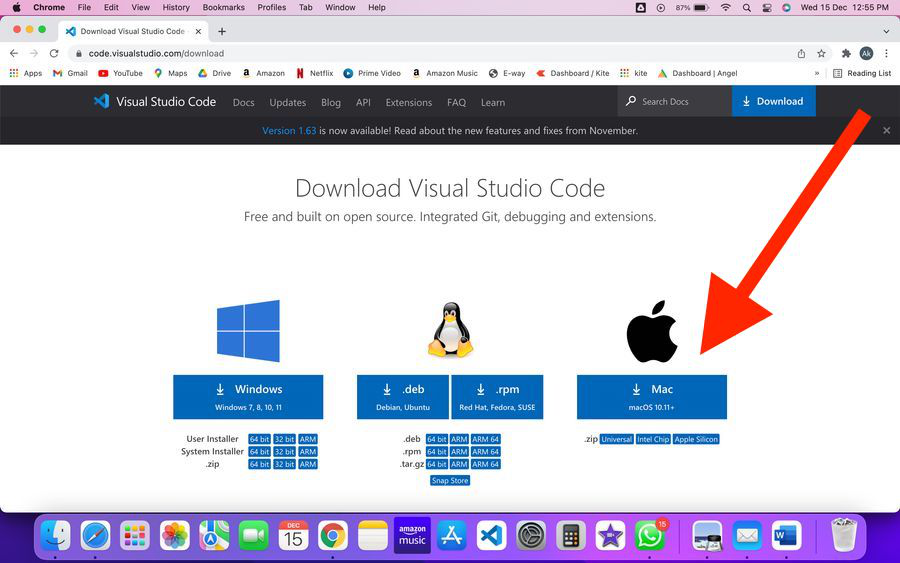This screenshot has width=900, height=563.
Task: Open Preview app in the dock
Action: point(707,536)
